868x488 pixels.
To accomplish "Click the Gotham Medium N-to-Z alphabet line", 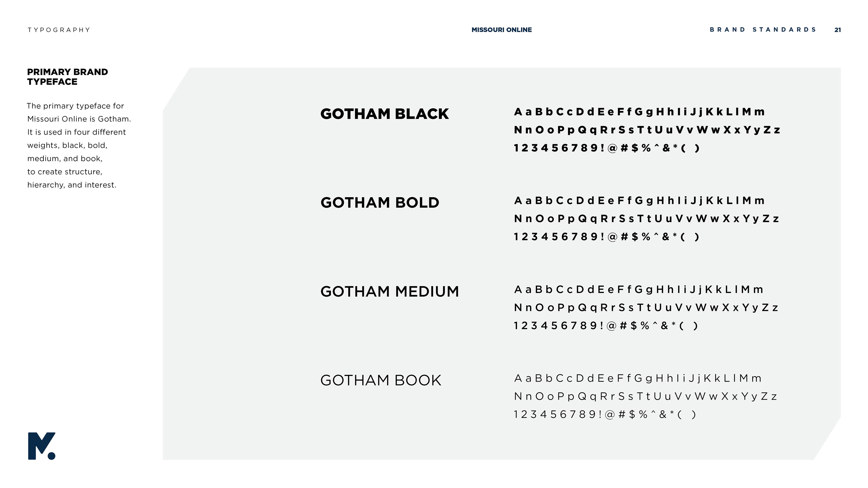I will pyautogui.click(x=646, y=308).
